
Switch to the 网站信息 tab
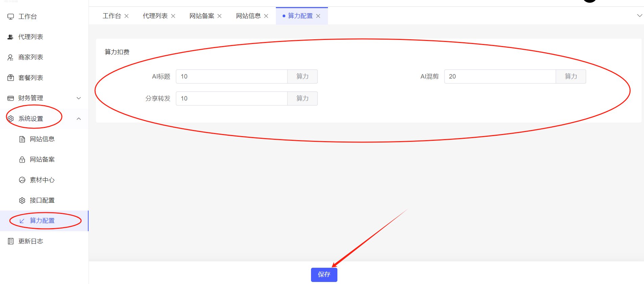click(248, 16)
